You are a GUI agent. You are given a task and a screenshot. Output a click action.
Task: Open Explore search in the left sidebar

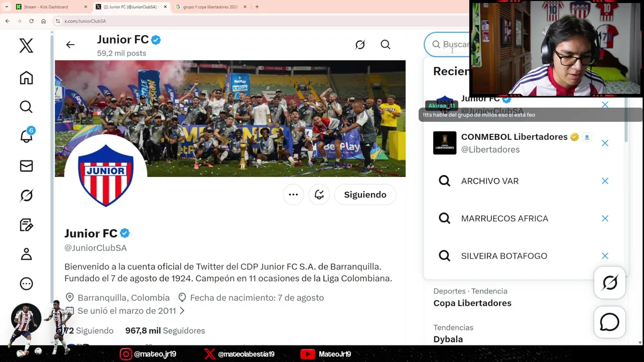[26, 107]
